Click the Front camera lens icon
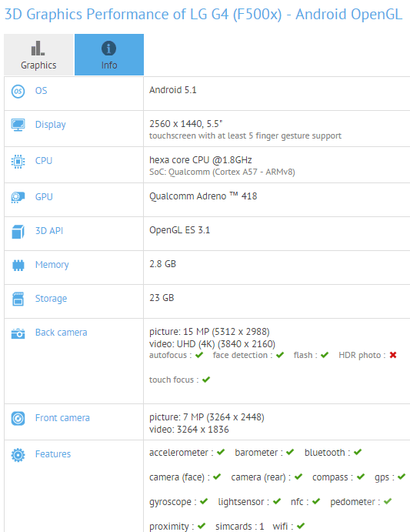This screenshot has height=532, width=410. (x=18, y=418)
